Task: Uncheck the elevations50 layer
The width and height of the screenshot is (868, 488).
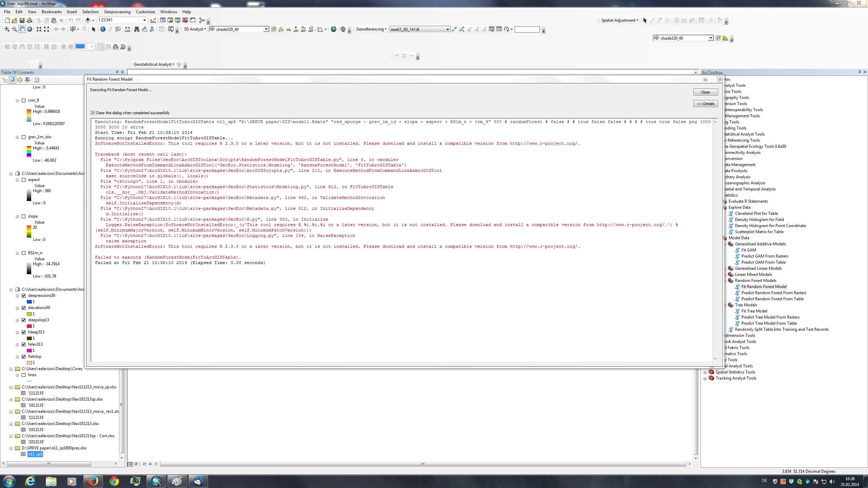Action: point(23,308)
